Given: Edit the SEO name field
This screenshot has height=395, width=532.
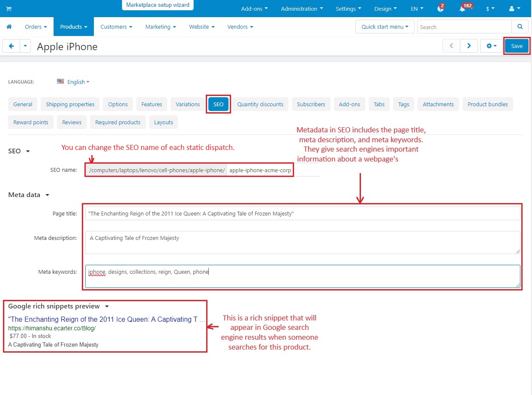Looking at the screenshot, I should 273,170.
